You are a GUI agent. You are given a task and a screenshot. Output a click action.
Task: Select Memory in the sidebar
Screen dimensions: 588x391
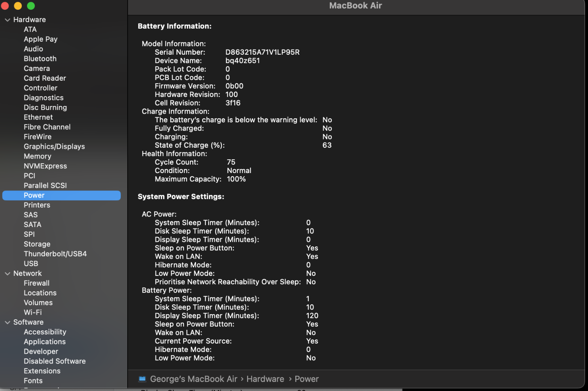[x=37, y=156]
